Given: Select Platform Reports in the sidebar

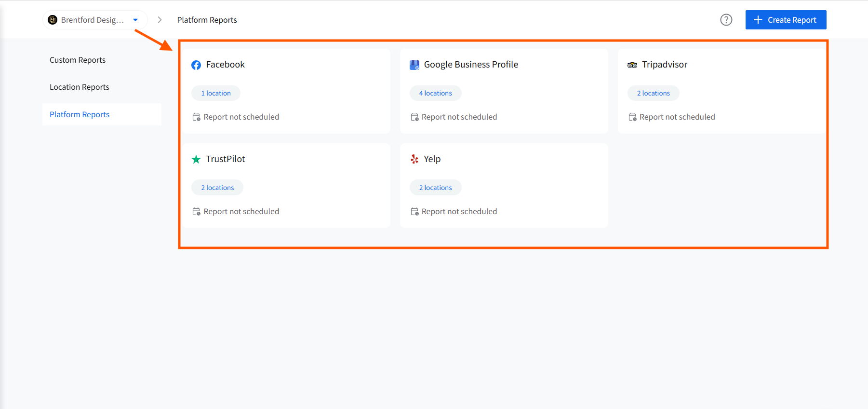Looking at the screenshot, I should [x=80, y=114].
